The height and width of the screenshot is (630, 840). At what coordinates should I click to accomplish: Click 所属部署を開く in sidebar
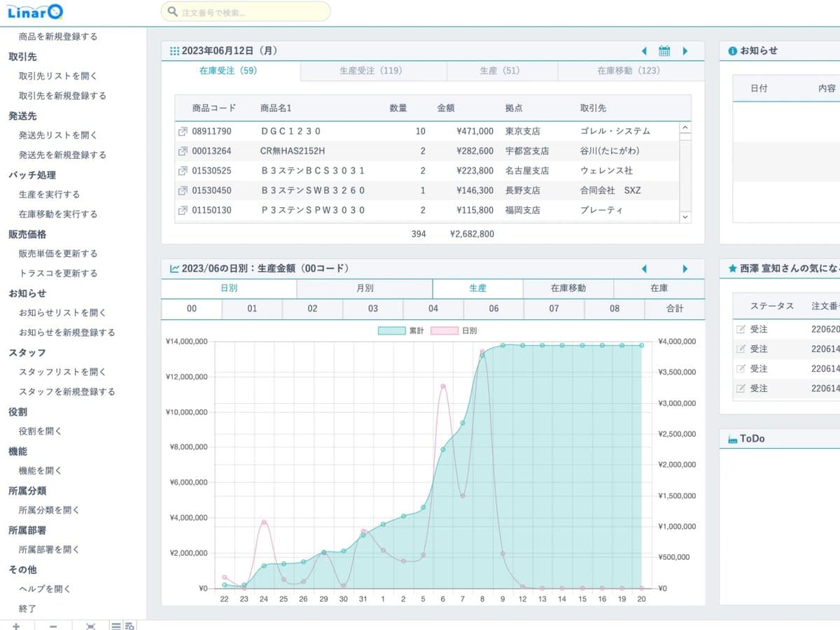pos(49,549)
